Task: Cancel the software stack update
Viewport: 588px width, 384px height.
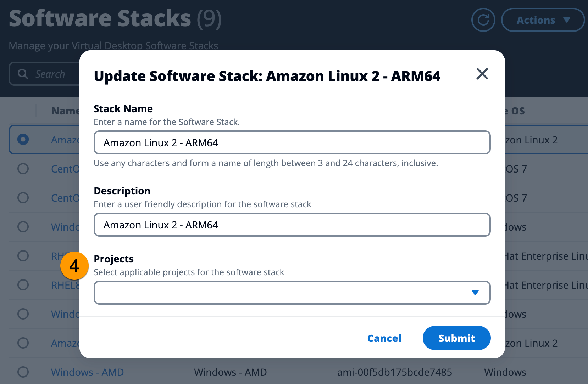Action: [x=384, y=338]
